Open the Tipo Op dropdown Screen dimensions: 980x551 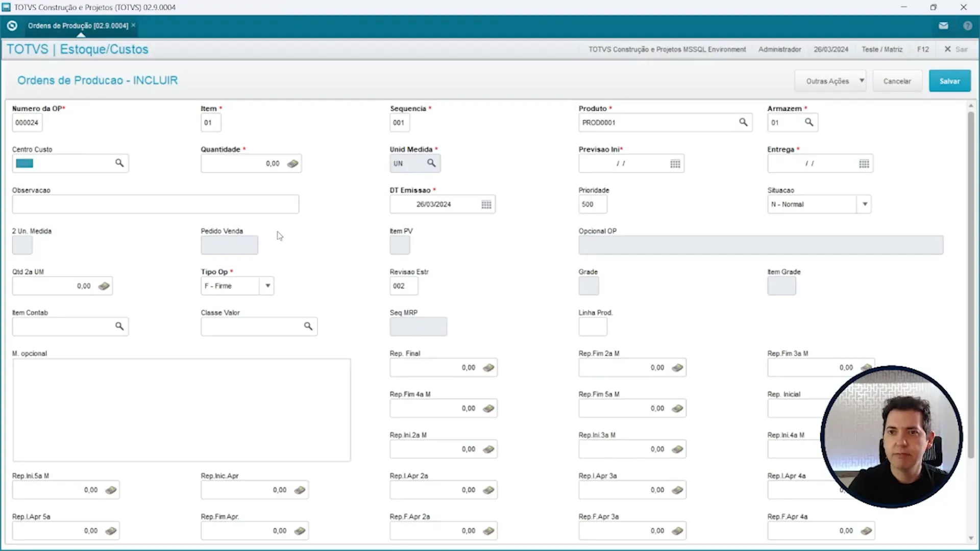267,286
